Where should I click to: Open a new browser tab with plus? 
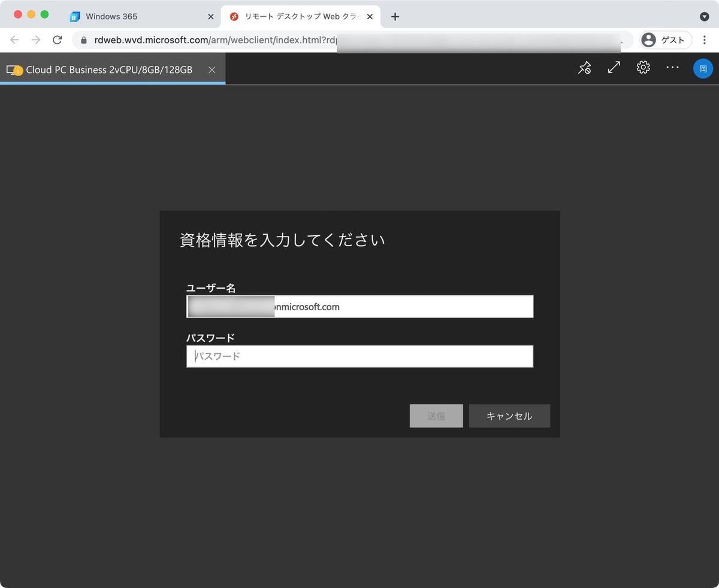395,17
